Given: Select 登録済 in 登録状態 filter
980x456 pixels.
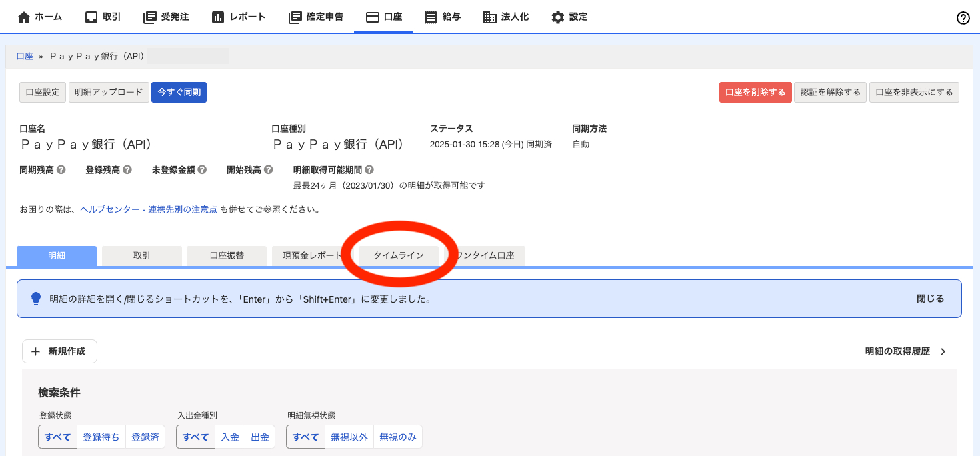Looking at the screenshot, I should 145,437.
